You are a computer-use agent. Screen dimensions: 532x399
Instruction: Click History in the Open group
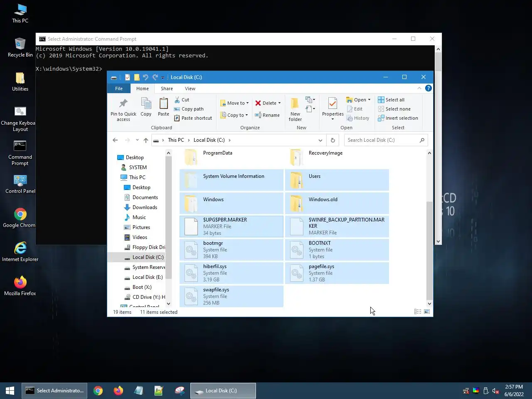(358, 118)
